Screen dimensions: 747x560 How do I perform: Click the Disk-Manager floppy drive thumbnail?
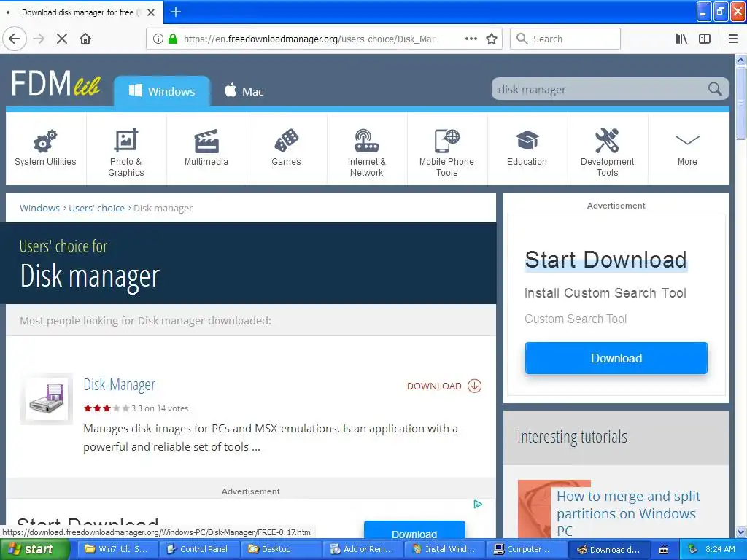pos(47,399)
